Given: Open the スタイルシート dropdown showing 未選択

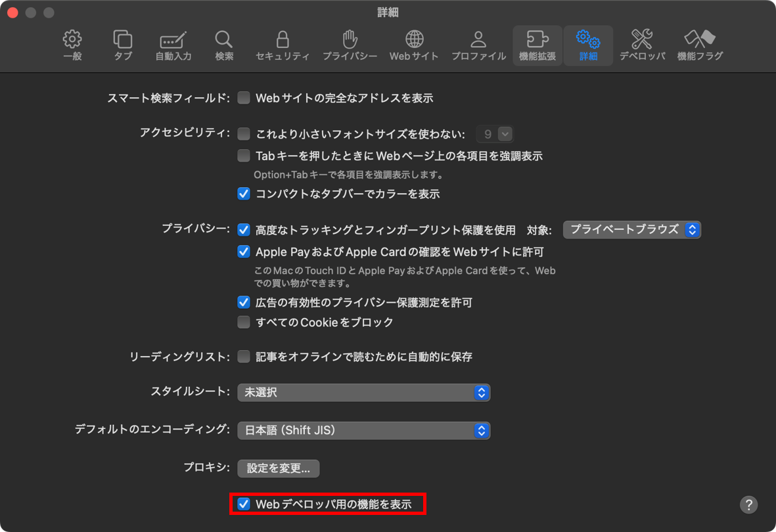Looking at the screenshot, I should coord(364,393).
